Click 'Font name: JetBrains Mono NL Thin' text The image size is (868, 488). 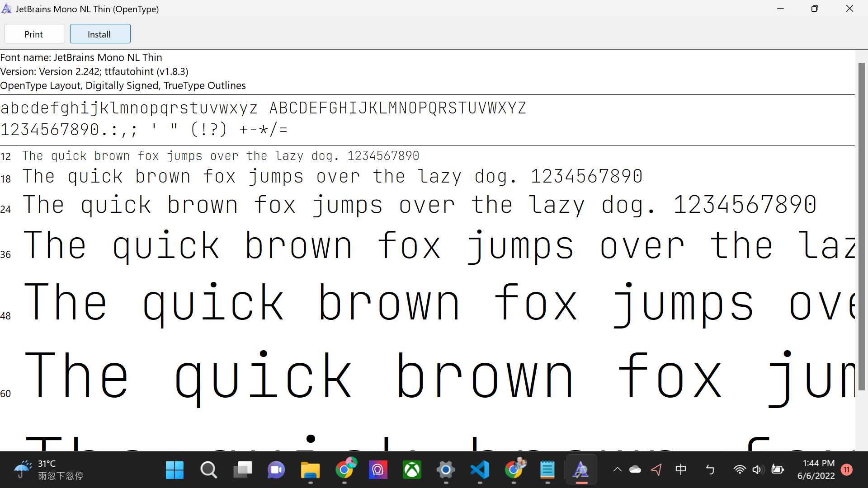click(x=81, y=57)
